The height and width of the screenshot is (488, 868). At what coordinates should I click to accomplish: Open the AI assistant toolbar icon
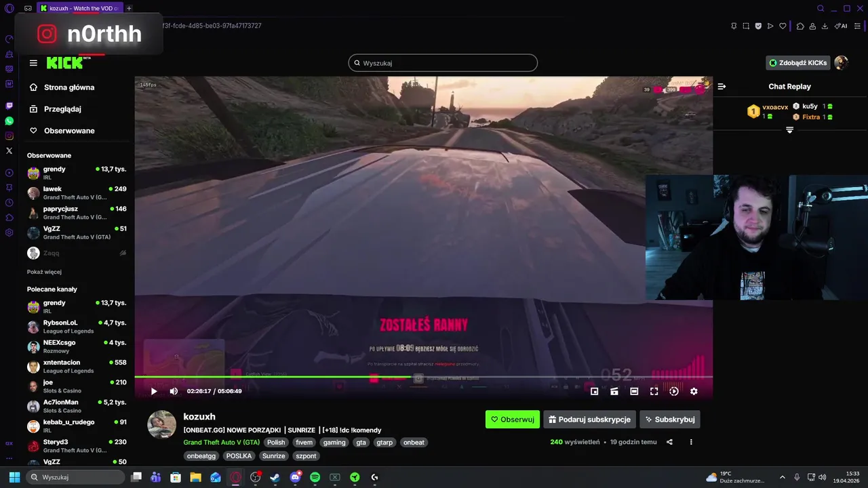tap(841, 26)
